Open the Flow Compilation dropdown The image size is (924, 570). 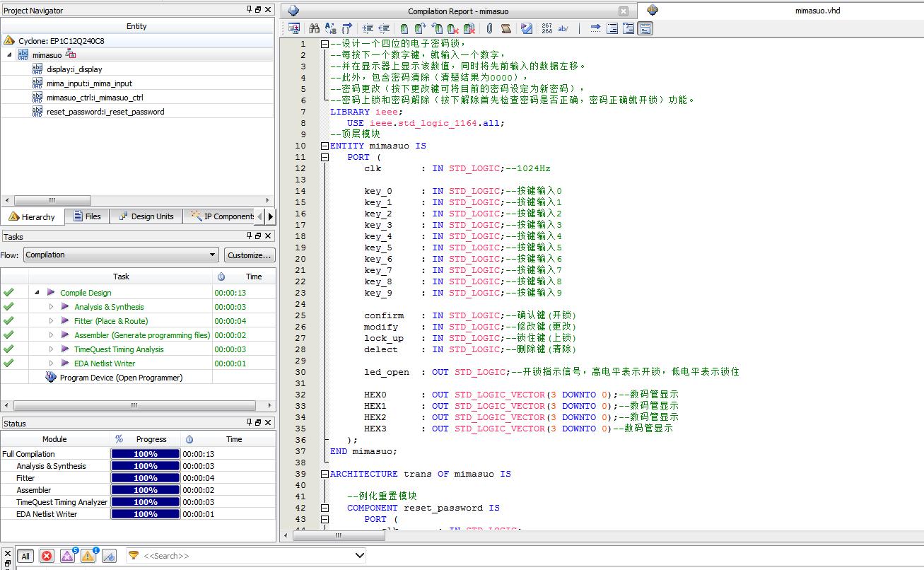pos(121,255)
